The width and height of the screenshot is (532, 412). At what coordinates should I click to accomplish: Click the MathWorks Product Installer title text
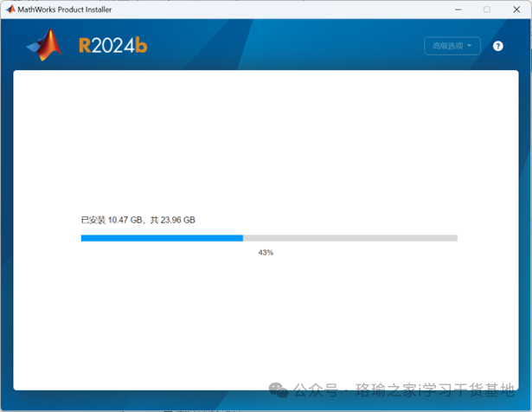click(65, 10)
